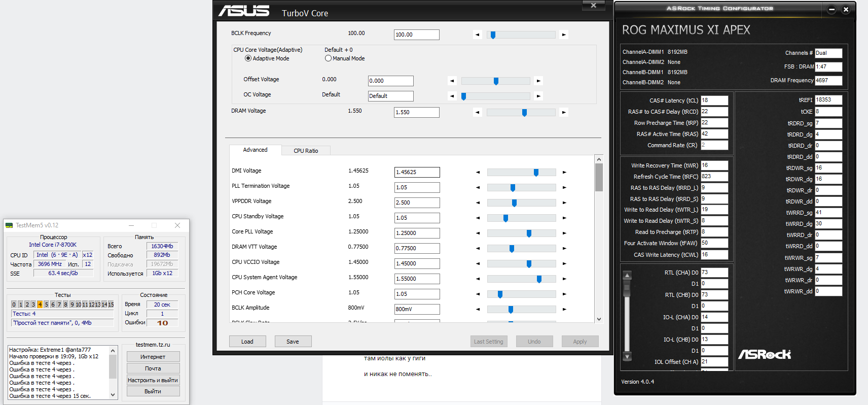Increase VPPDDR Voltage with right arrow
This screenshot has height=405, width=868.
coord(564,203)
